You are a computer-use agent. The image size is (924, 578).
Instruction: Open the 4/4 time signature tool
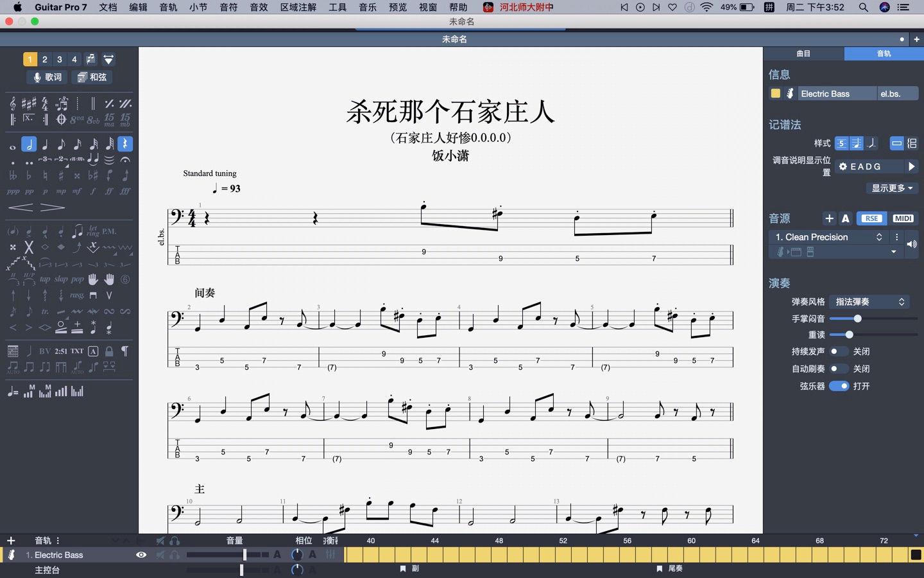(x=45, y=103)
